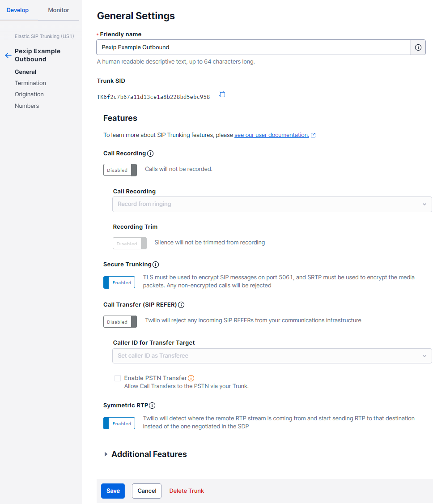This screenshot has height=504, width=433.
Task: Click the Secure Trunking info icon
Action: click(x=156, y=265)
